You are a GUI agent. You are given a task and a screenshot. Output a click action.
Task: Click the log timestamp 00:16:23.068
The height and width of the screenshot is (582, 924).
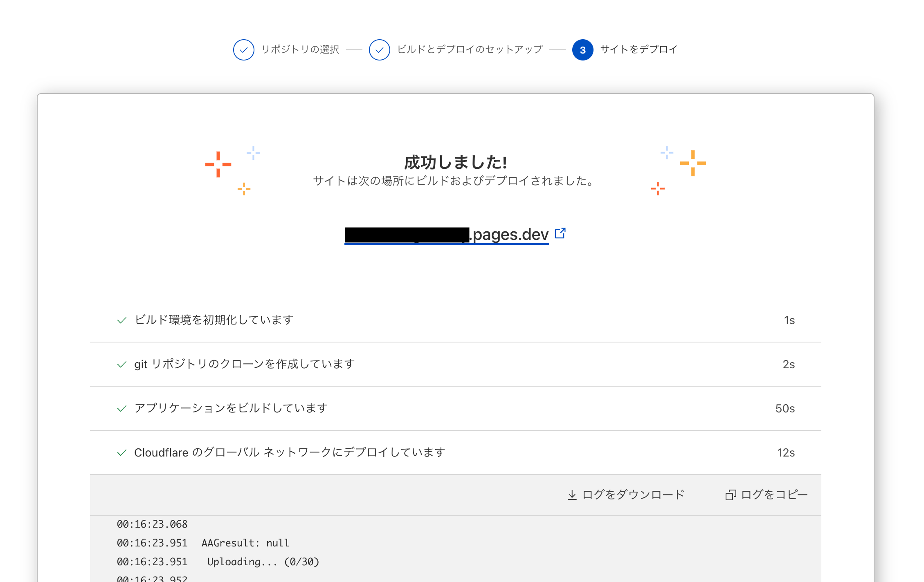coord(152,524)
